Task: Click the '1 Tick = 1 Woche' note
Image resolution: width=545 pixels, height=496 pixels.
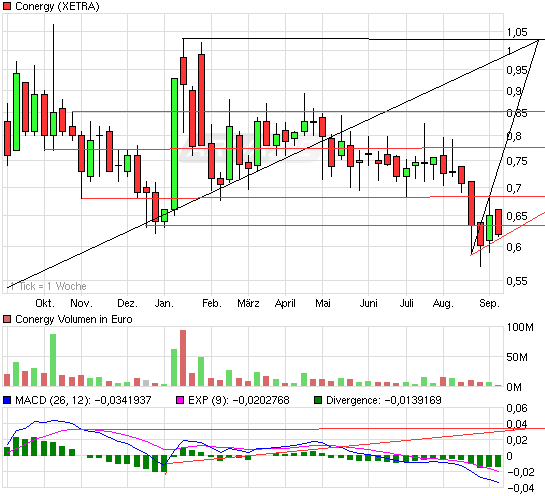Action: (48, 286)
